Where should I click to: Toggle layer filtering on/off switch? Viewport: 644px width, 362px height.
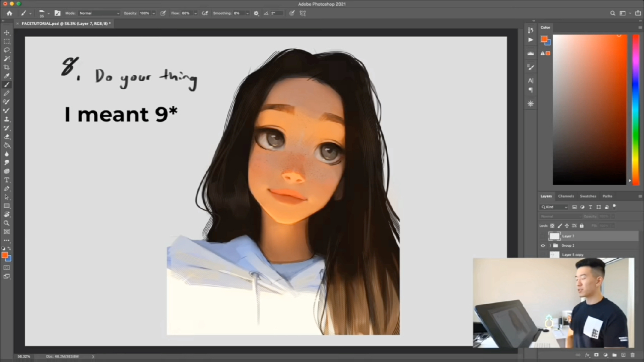pyautogui.click(x=615, y=207)
